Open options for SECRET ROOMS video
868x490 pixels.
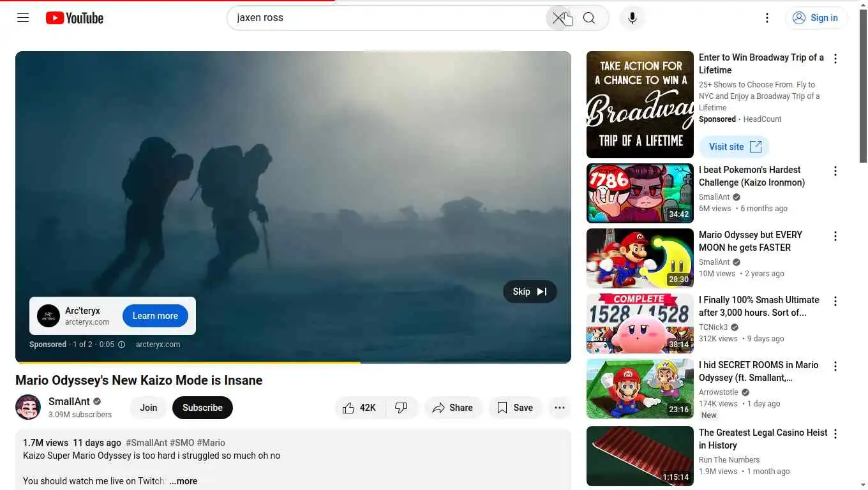point(835,366)
